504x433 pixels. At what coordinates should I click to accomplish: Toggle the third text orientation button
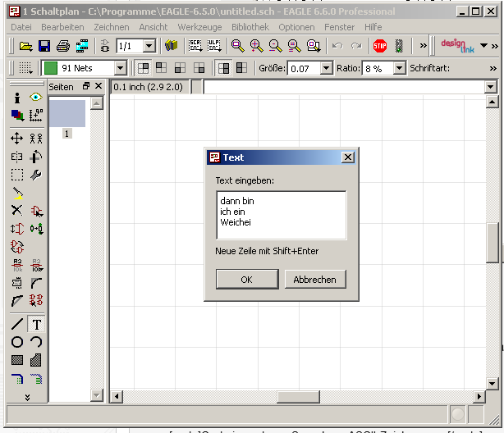[180, 68]
